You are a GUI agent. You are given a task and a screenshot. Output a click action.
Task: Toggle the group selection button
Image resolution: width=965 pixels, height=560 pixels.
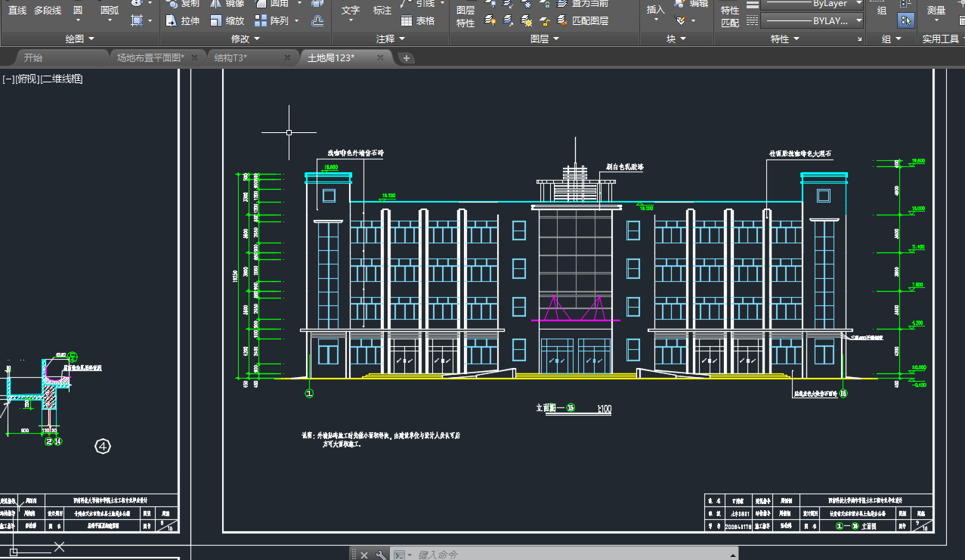[905, 20]
